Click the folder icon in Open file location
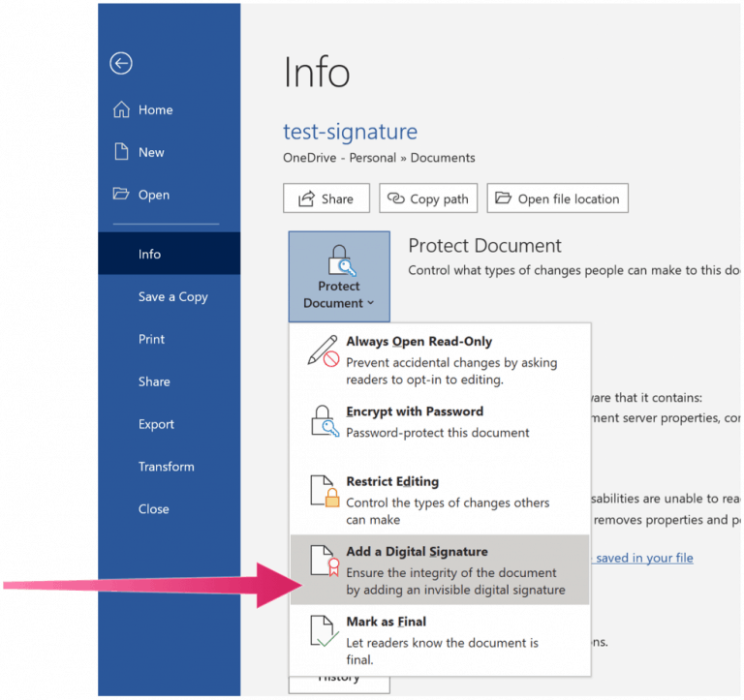Viewport: 744px width, 700px height. click(503, 198)
